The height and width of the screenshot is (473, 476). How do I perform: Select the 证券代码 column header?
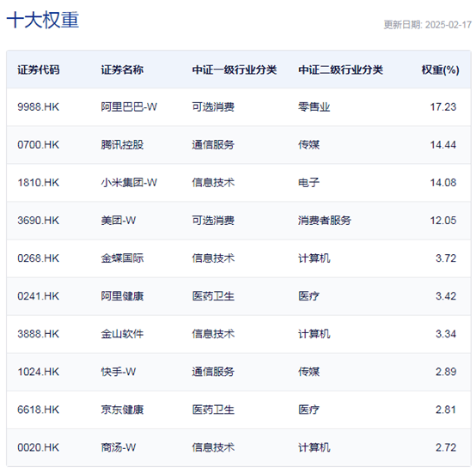(39, 70)
